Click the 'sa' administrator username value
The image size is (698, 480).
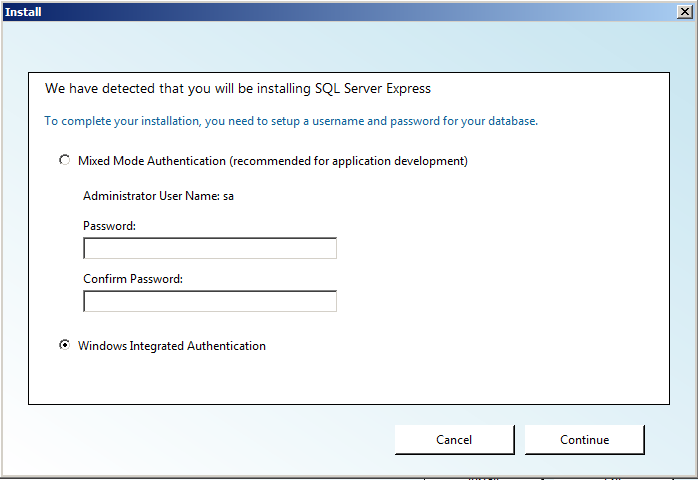click(228, 196)
